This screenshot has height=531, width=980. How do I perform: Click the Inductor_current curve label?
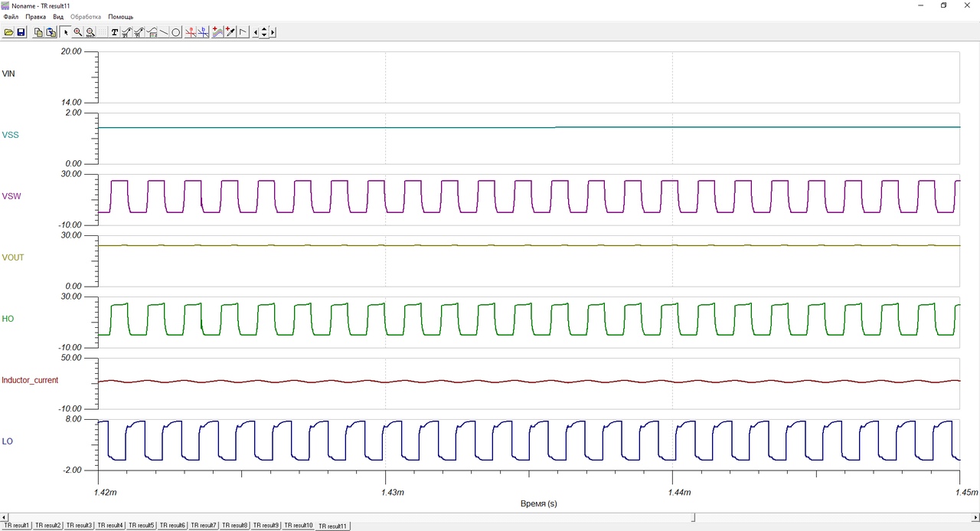tap(30, 380)
